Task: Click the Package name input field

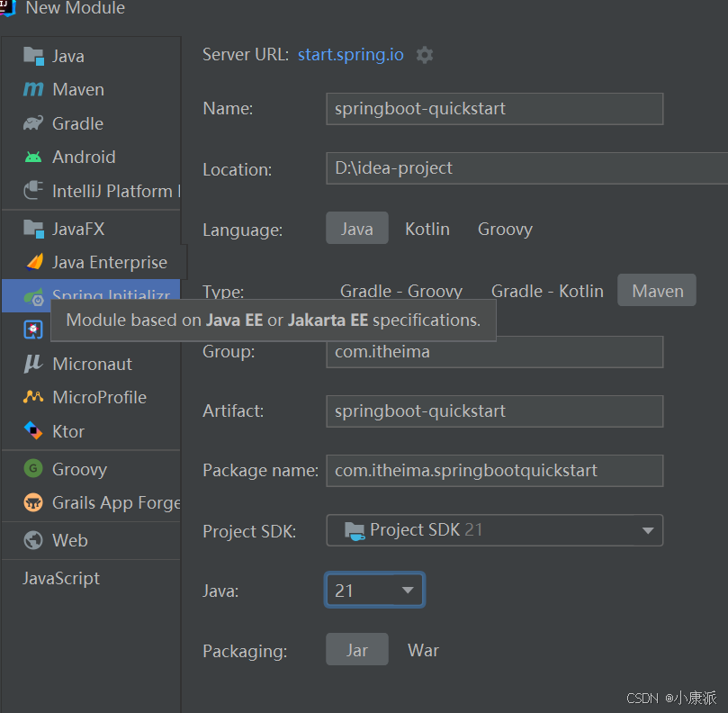Action: pos(495,471)
